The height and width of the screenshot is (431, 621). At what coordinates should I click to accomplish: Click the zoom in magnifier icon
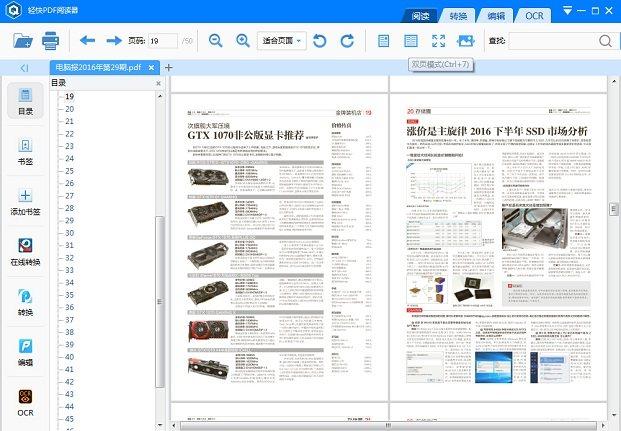point(243,40)
